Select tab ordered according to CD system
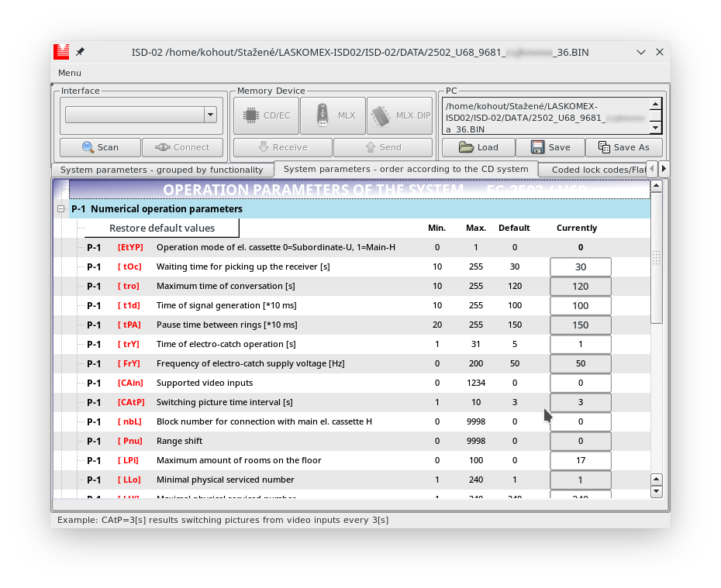721x588 pixels. coord(406,169)
